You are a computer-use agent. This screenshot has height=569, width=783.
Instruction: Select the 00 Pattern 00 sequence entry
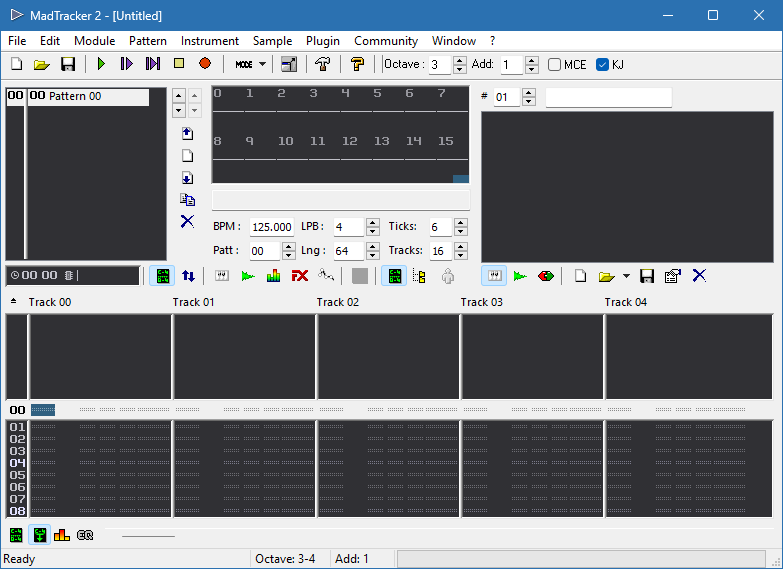coord(78,96)
